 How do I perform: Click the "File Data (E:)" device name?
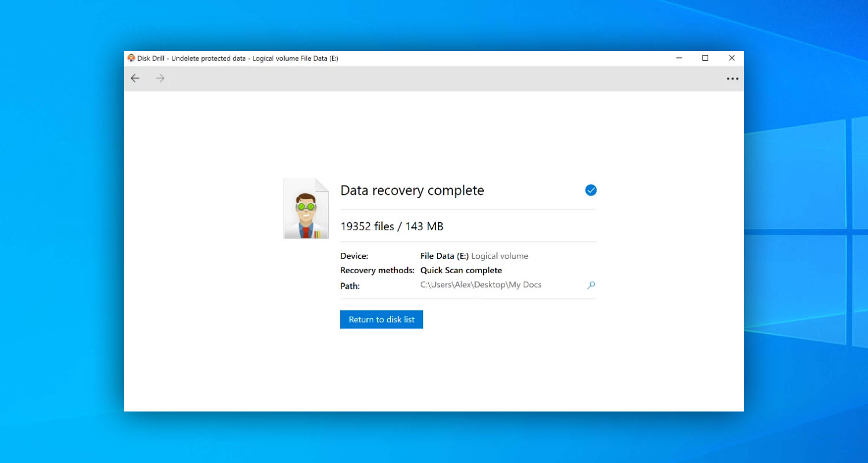[x=444, y=256]
